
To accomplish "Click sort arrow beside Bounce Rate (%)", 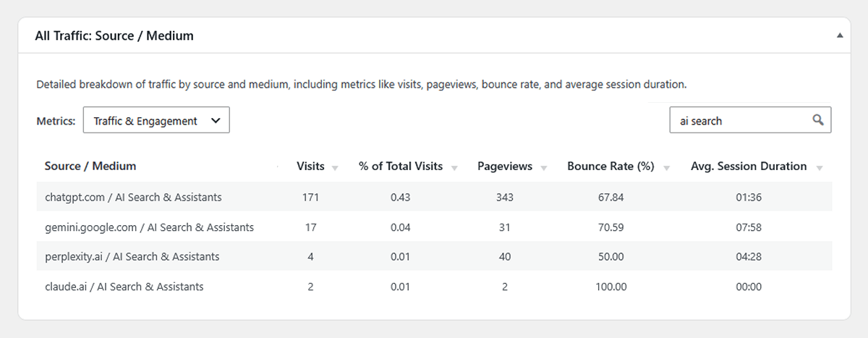I will (x=666, y=168).
